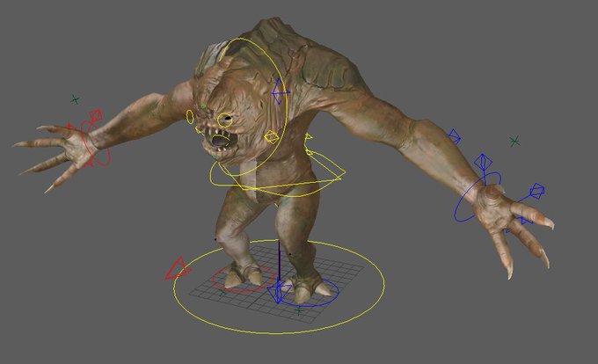
Task: Select the vertical blue line above foot control
Action: (279, 262)
